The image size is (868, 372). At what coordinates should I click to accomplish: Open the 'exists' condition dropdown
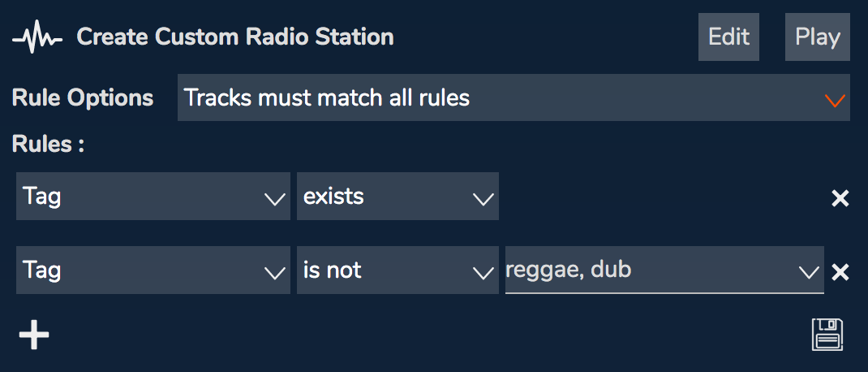click(397, 197)
